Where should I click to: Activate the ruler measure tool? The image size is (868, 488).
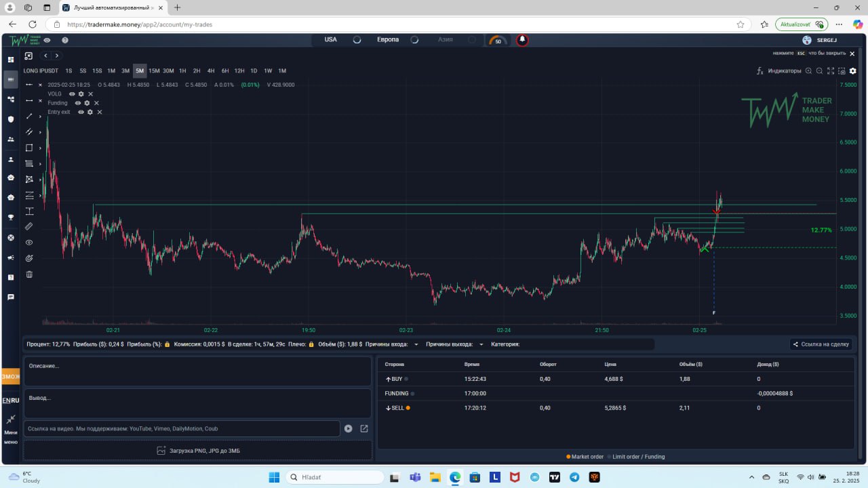pyautogui.click(x=29, y=226)
